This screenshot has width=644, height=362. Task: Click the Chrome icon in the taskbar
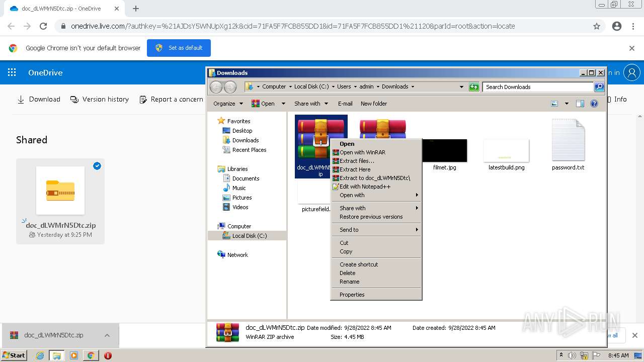coord(91,355)
